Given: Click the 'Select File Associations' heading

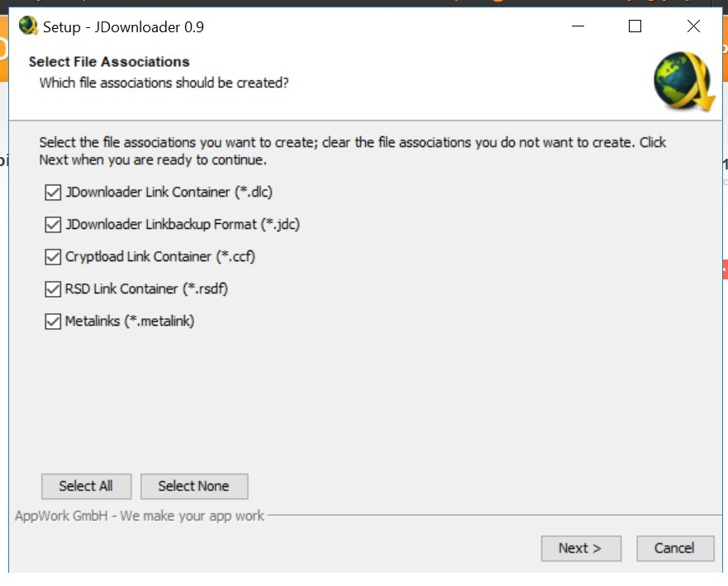Looking at the screenshot, I should pos(109,62).
